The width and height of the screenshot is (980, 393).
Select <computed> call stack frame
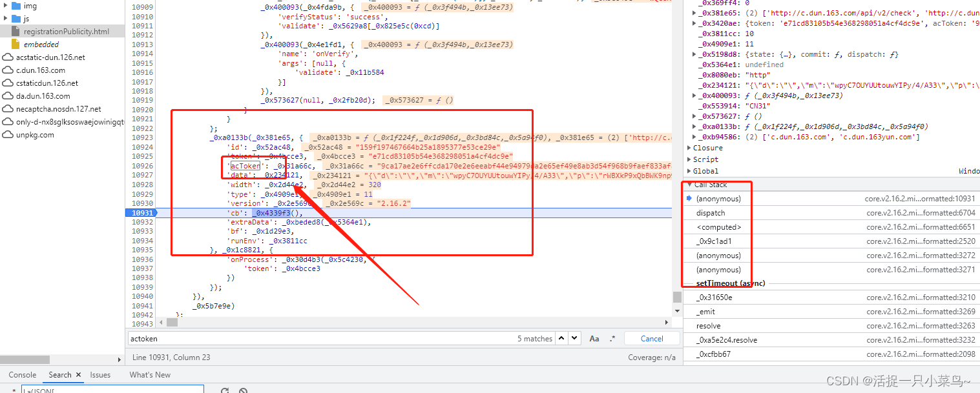pos(831,227)
